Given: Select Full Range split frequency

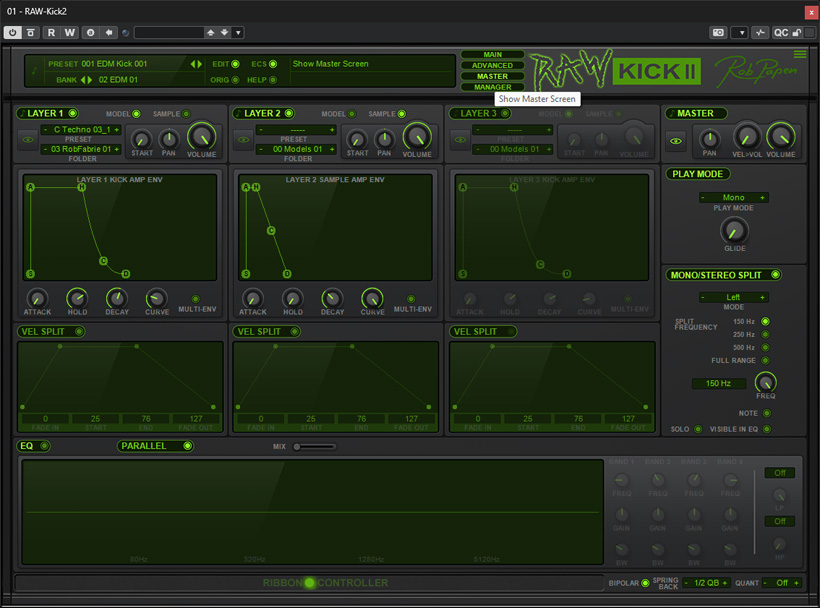Looking at the screenshot, I should tap(765, 360).
